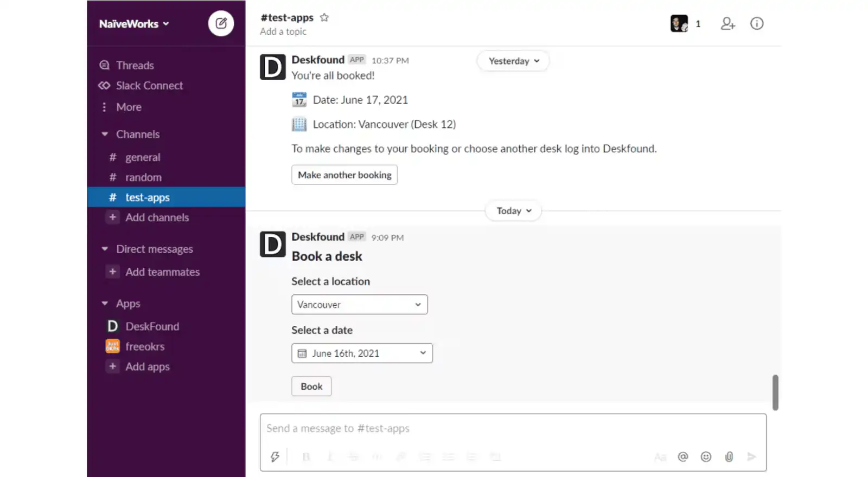Screen dimensions: 868x477
Task: Click the building emoji beside Location: Vancouver
Action: click(x=299, y=124)
